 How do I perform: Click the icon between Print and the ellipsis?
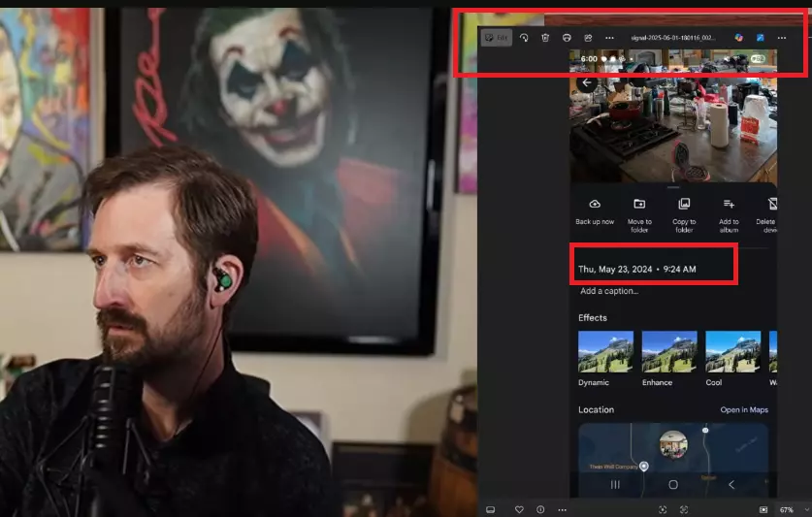point(588,37)
